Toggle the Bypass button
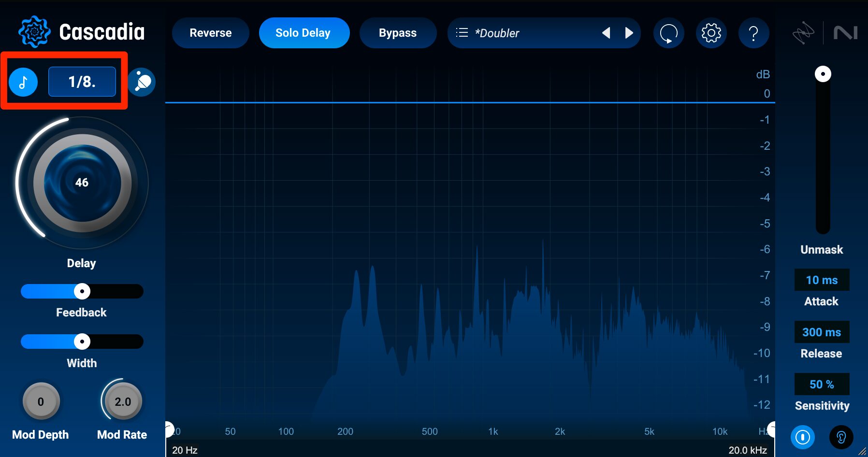The height and width of the screenshot is (457, 868). pyautogui.click(x=398, y=33)
